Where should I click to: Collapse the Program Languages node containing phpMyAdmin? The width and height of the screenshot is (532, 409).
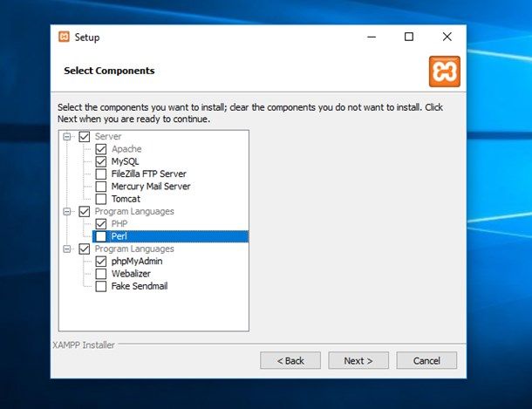(x=67, y=249)
